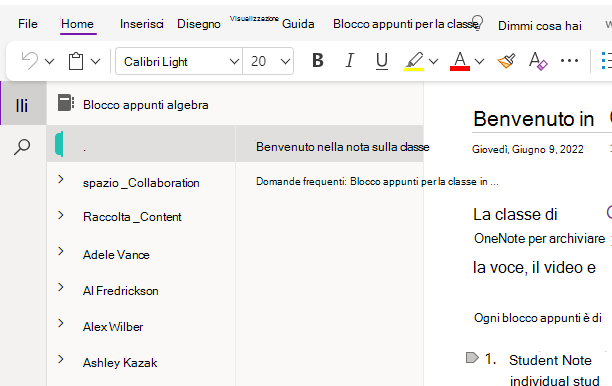
Task: Open the font color dropdown arrow
Action: (x=480, y=61)
